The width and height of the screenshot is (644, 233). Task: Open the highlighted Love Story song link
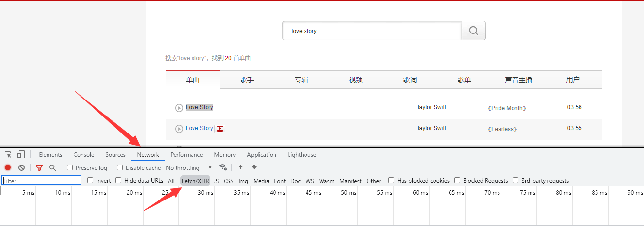pyautogui.click(x=199, y=107)
